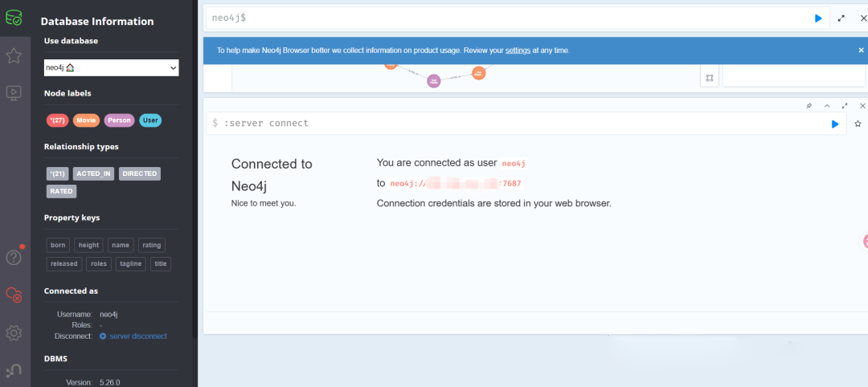Click the released property key
The height and width of the screenshot is (387, 868).
pyautogui.click(x=64, y=263)
